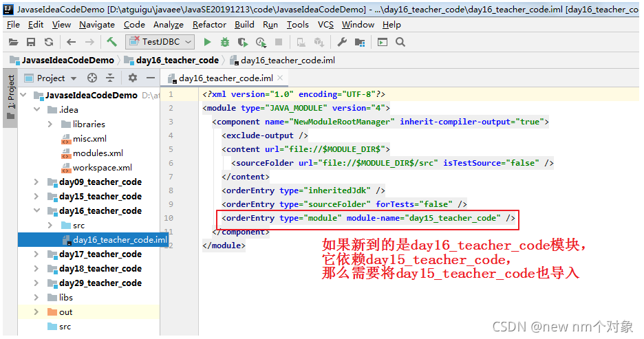Collapse all in the Project panel
The width and height of the screenshot is (644, 339).
click(x=110, y=78)
